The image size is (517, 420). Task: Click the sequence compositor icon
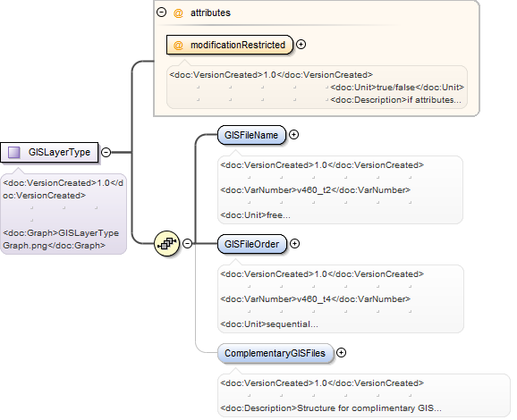(x=167, y=244)
